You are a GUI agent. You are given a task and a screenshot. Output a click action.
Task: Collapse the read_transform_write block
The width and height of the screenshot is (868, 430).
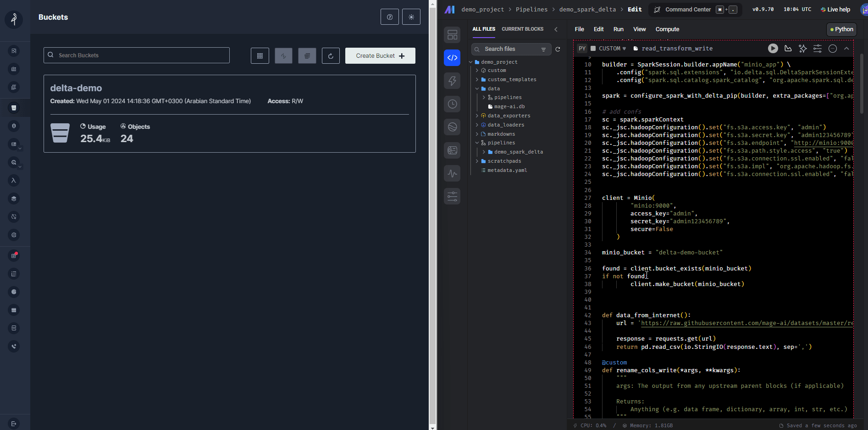pyautogui.click(x=846, y=48)
